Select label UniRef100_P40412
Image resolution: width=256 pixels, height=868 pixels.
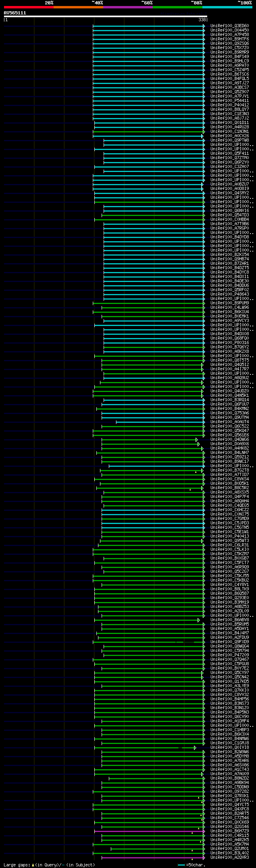tap(230, 105)
